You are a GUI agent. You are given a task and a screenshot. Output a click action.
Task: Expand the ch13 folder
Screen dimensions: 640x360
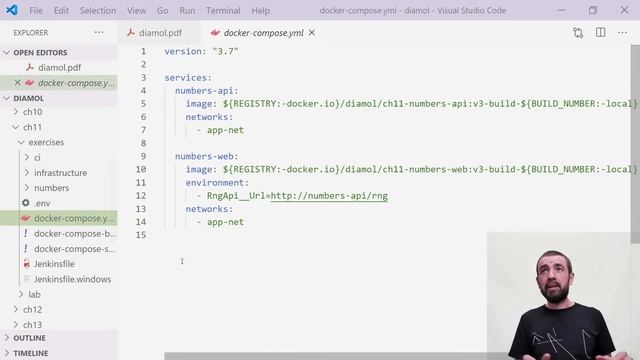(32, 324)
